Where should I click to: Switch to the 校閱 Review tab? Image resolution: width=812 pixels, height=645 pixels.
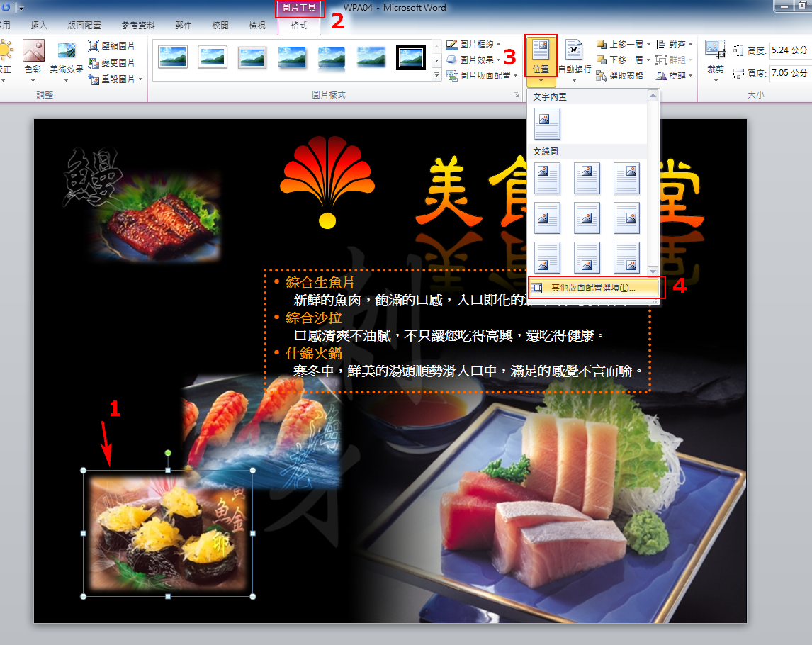[220, 25]
